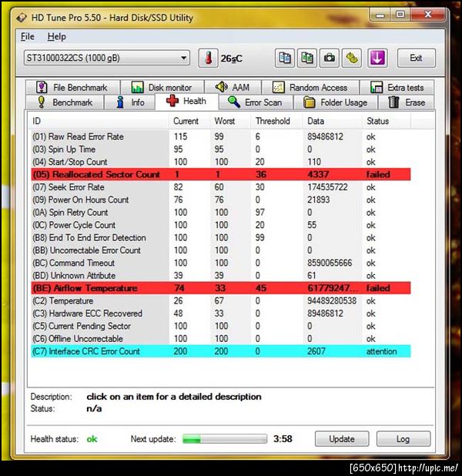Select the Health tab
This screenshot has width=462, height=476.
(x=186, y=101)
